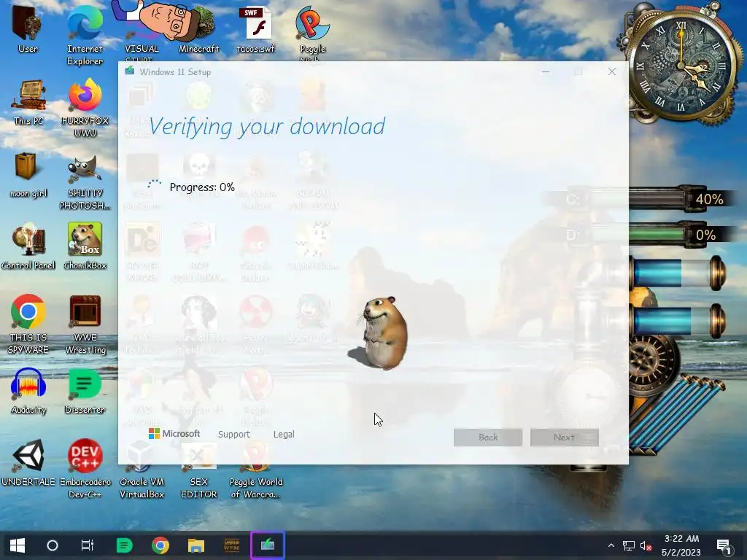Click the 'Verifying your download' heading
747x560 pixels.
click(267, 127)
